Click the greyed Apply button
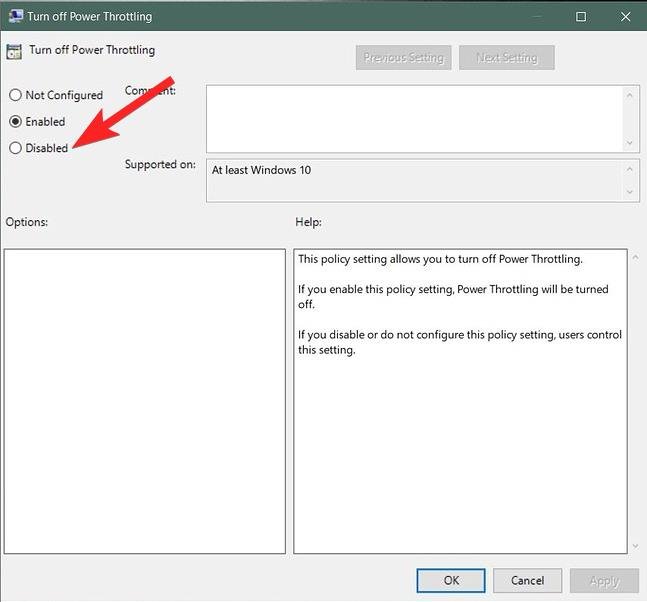647x602 pixels. 604,581
